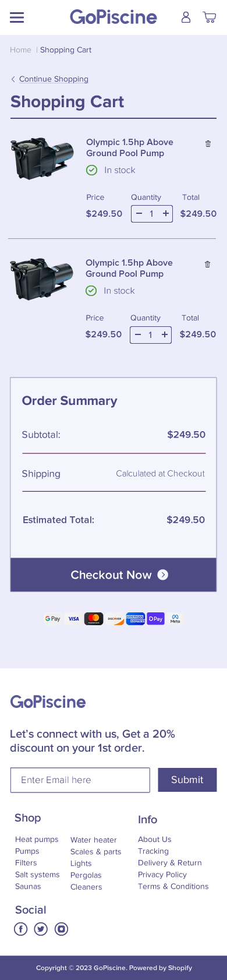The height and width of the screenshot is (980, 227).
Task: Decrease quantity of first pool pump
Action: (139, 214)
